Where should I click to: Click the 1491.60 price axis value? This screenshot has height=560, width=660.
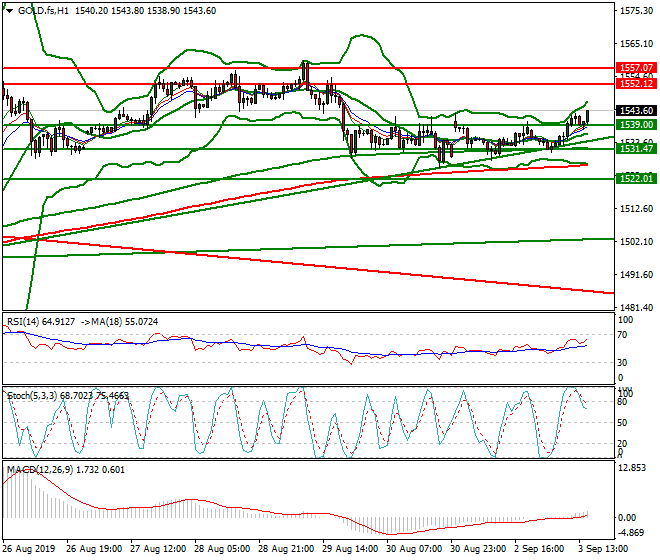(x=636, y=275)
